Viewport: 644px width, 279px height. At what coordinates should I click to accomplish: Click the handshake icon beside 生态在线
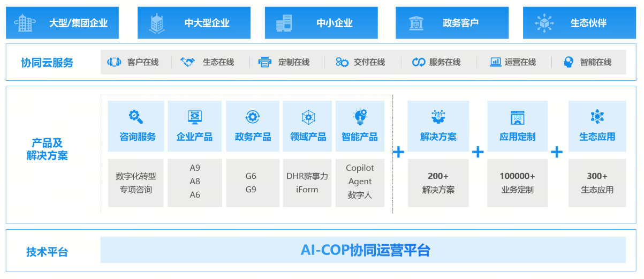pyautogui.click(x=187, y=62)
